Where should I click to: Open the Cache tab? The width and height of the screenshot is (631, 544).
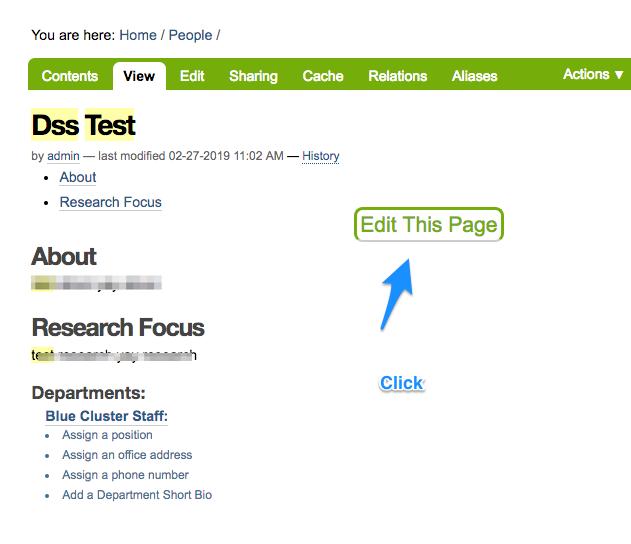(x=323, y=76)
